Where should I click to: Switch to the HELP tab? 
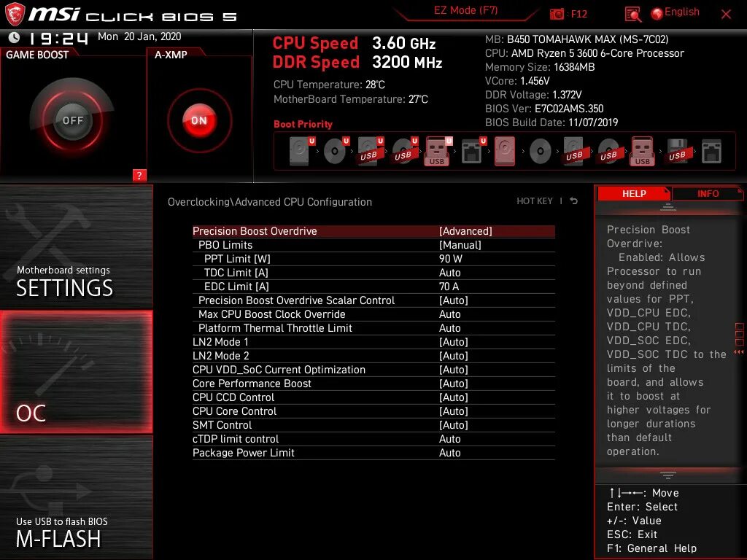pos(634,193)
